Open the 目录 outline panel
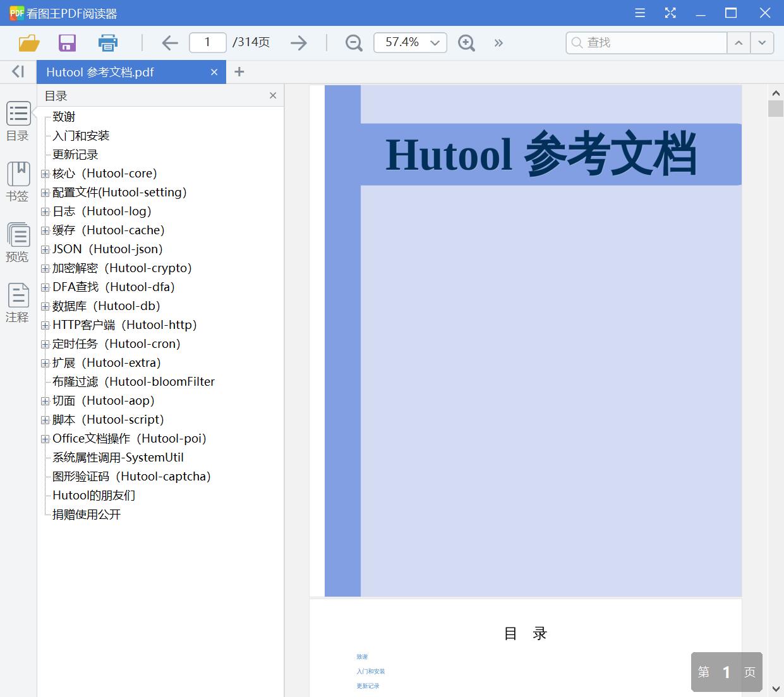 click(x=18, y=122)
